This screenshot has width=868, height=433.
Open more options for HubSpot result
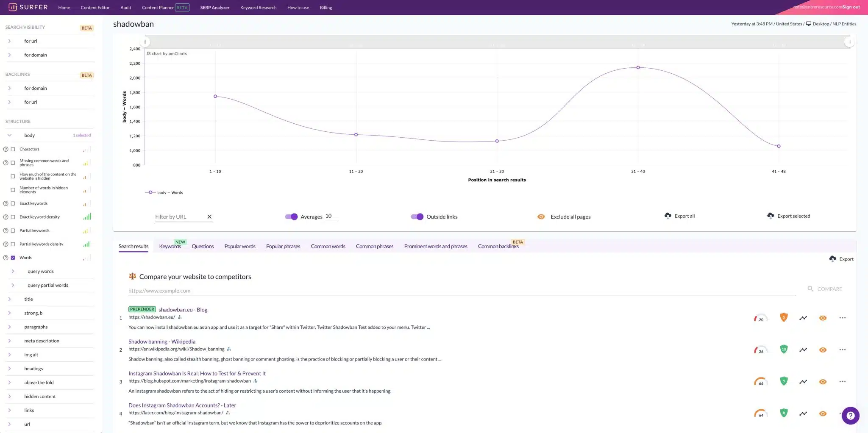[842, 381]
